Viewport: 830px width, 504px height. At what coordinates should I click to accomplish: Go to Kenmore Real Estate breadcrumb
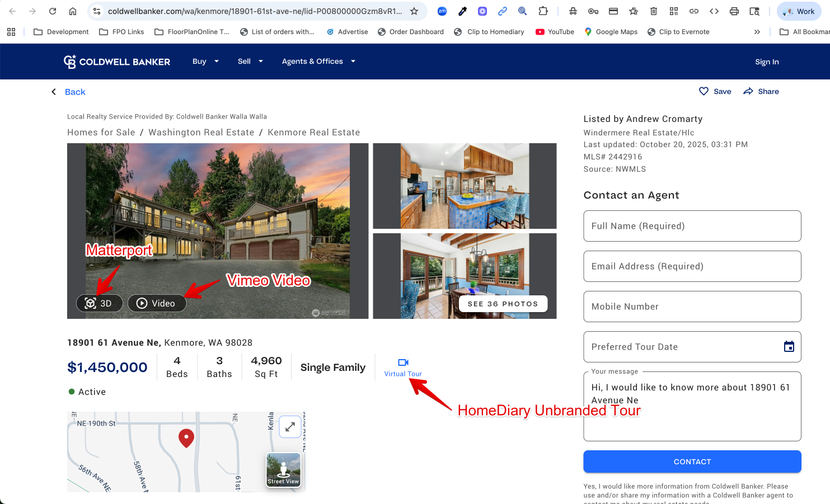pos(313,133)
